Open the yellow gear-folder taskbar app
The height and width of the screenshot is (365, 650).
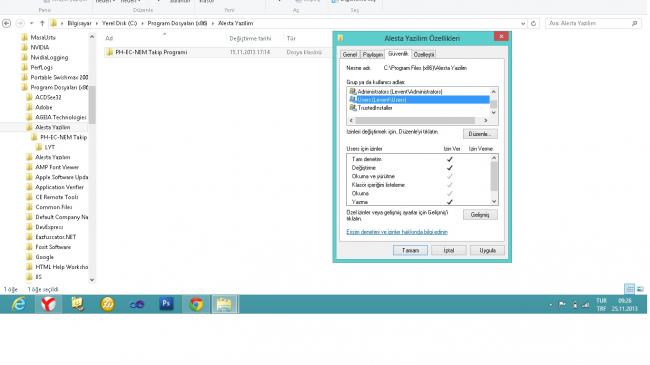tap(78, 304)
